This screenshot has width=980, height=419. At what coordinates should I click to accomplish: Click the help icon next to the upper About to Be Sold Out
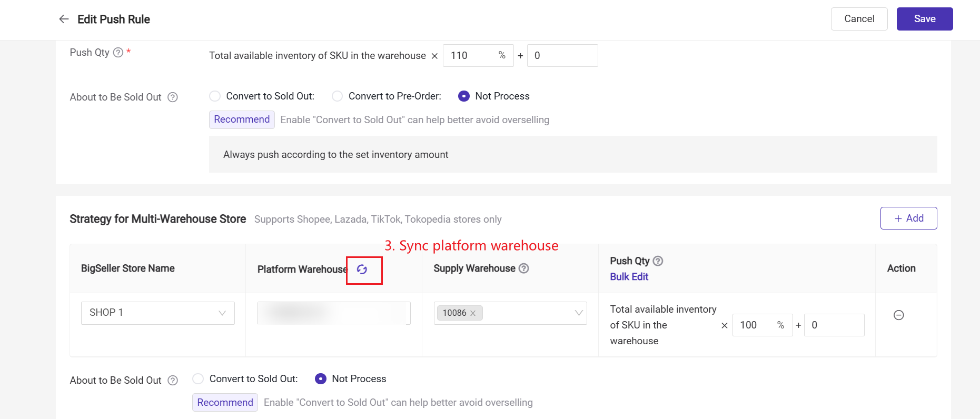[x=173, y=97]
